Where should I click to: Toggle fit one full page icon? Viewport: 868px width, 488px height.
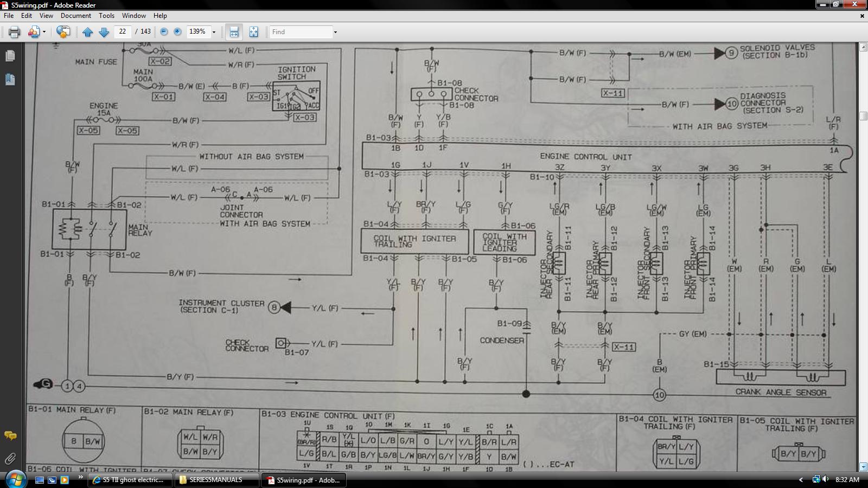pos(253,32)
